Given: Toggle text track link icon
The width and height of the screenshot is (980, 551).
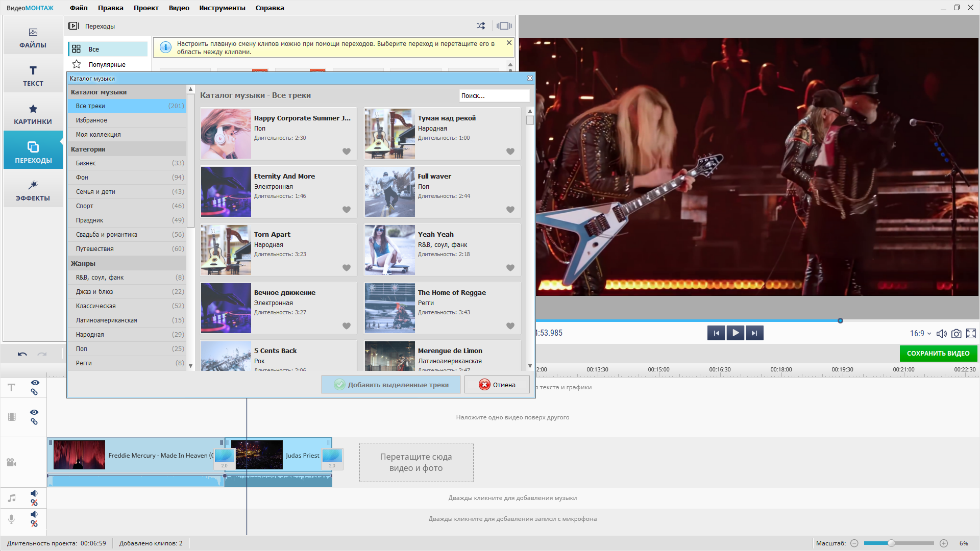Looking at the screenshot, I should coord(34,392).
